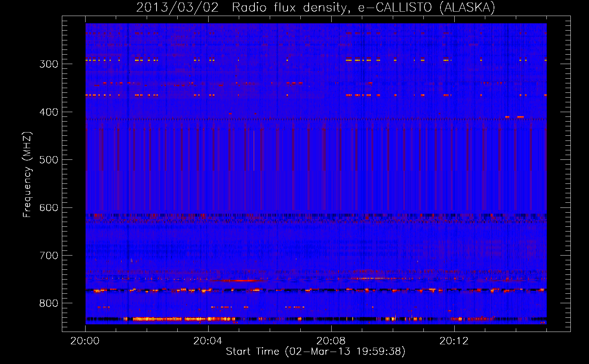Select the 600 frequency axis label
This screenshot has width=589, height=364.
coord(49,208)
